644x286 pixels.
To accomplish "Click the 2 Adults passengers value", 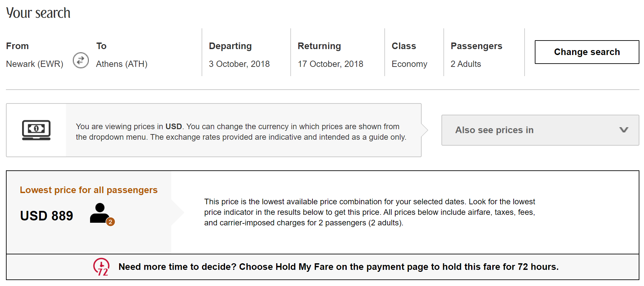I will coord(466,64).
